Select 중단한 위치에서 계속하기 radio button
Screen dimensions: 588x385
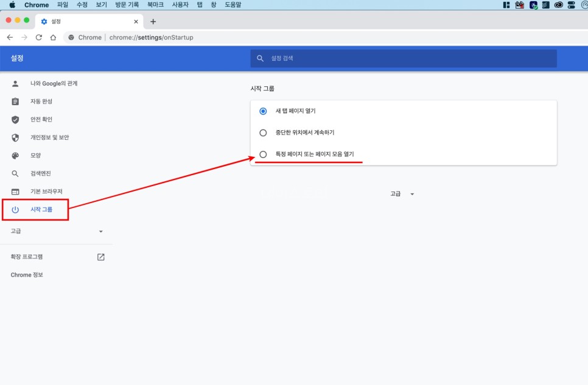point(263,133)
